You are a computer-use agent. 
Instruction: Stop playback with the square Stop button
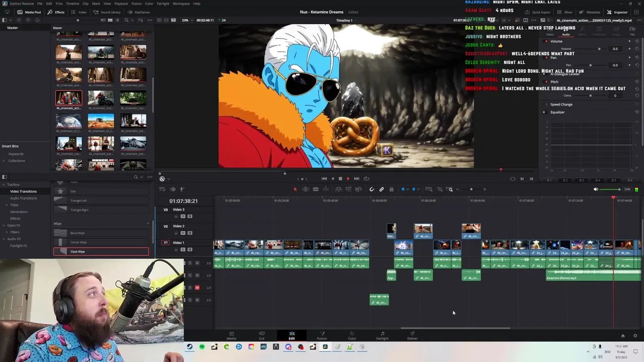pos(340,178)
